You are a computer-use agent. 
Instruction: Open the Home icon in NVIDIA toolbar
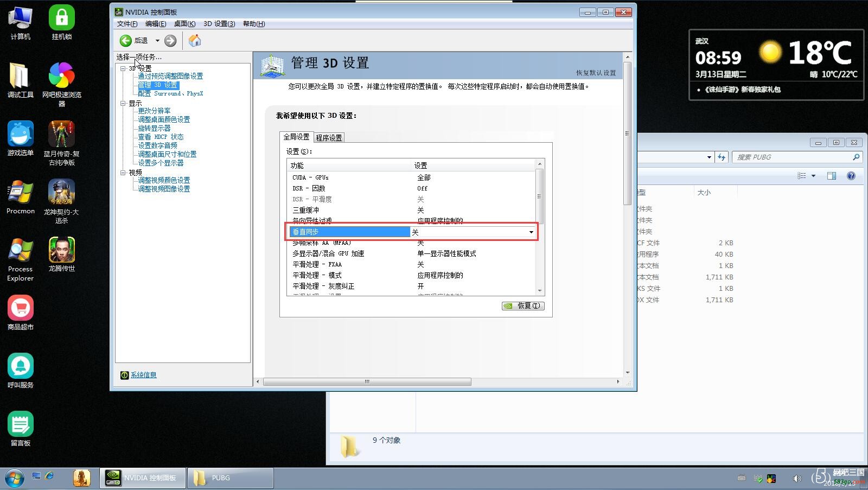(x=195, y=41)
